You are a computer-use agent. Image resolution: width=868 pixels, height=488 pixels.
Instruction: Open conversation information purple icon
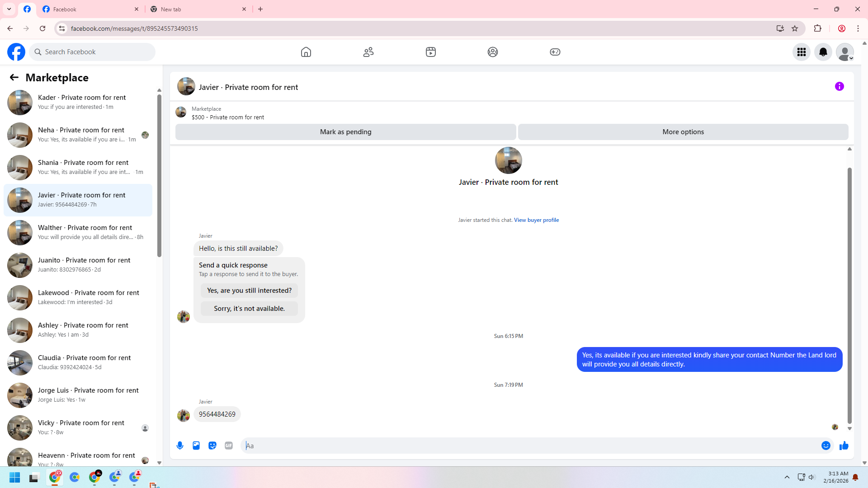click(x=839, y=86)
